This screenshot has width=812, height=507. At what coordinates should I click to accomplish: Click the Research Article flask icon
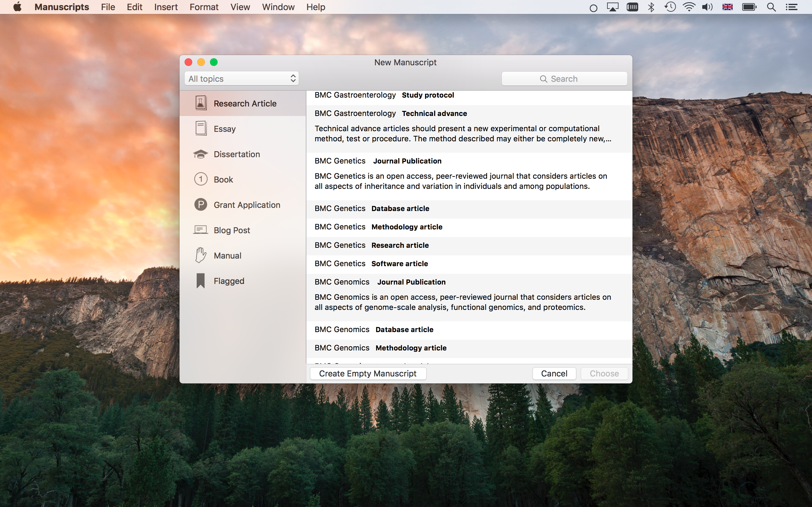[x=201, y=103]
